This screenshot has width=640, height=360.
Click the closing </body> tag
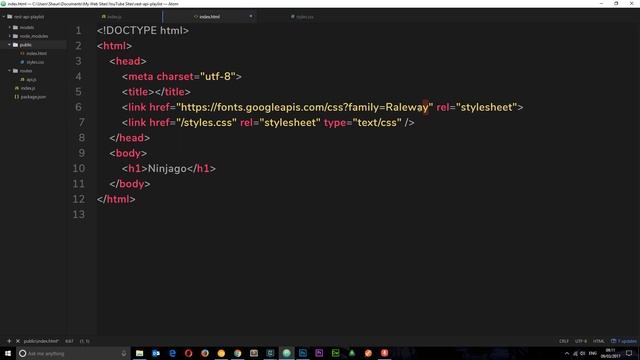(x=130, y=184)
